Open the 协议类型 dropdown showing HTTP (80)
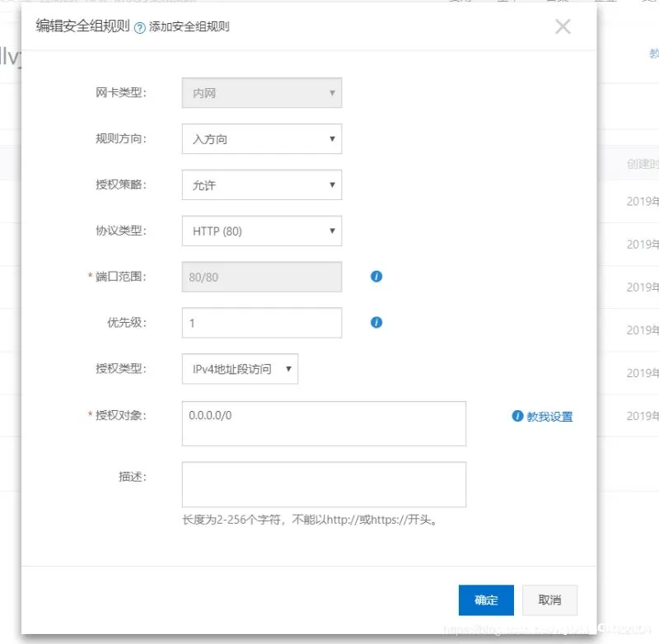The height and width of the screenshot is (644, 659). (261, 231)
